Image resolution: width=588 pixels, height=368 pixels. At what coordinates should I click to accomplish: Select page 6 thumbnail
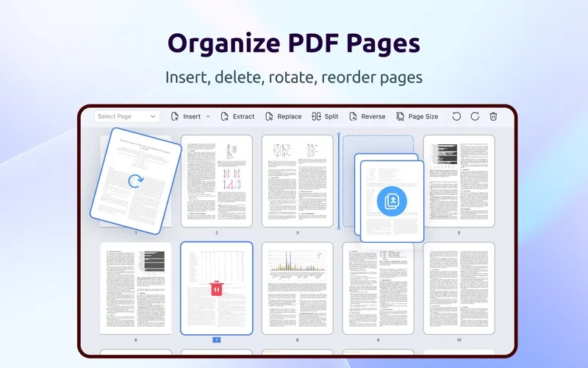click(136, 289)
